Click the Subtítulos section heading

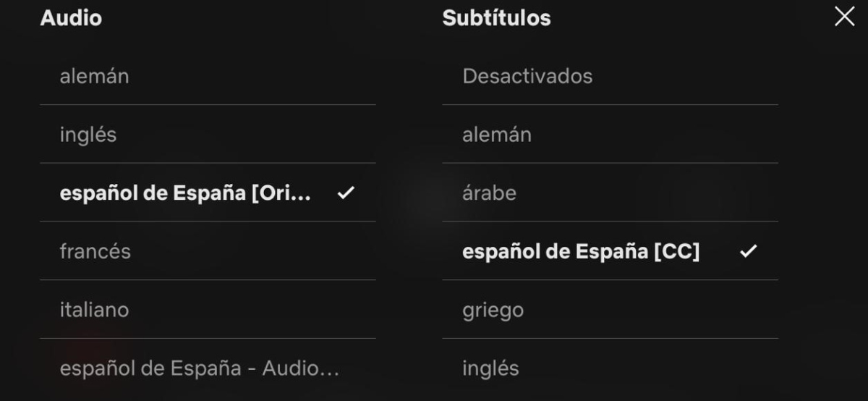click(496, 18)
